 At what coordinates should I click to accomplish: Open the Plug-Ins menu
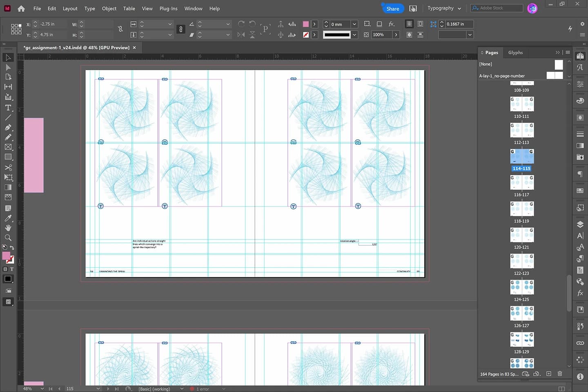tap(168, 9)
